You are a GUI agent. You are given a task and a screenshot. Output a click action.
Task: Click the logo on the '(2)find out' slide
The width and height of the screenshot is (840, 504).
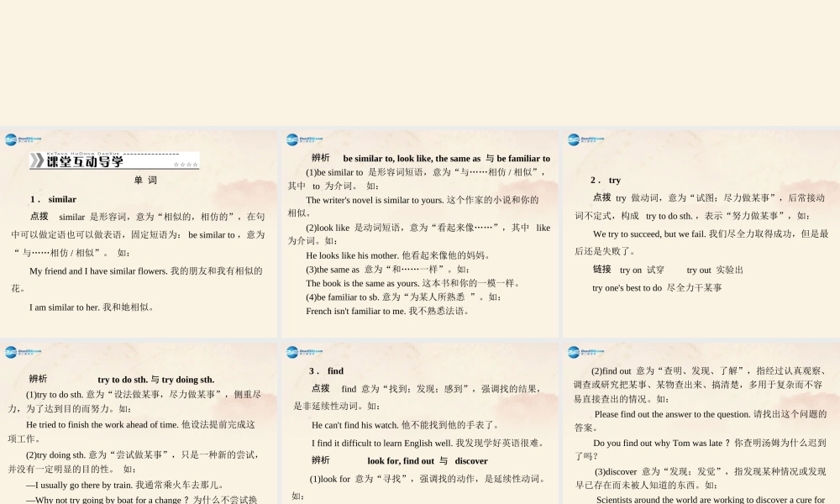pyautogui.click(x=585, y=352)
